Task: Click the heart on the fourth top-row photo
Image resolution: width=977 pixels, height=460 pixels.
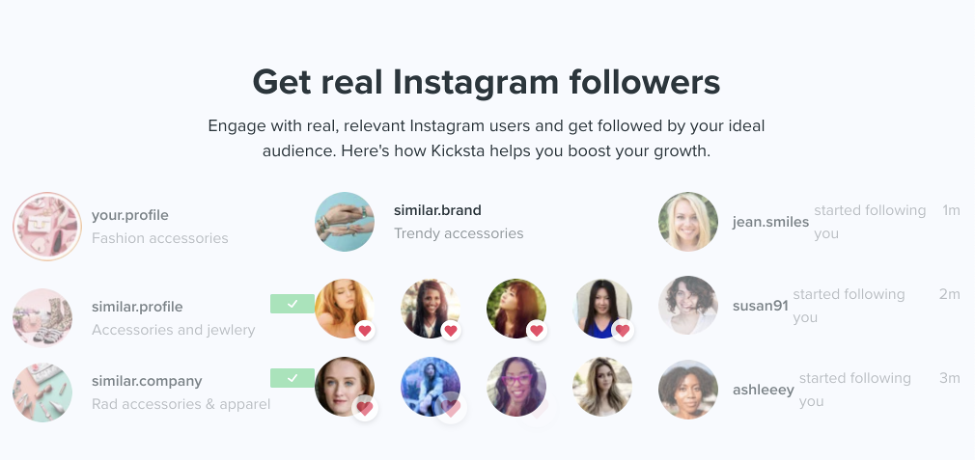Action: (x=622, y=330)
